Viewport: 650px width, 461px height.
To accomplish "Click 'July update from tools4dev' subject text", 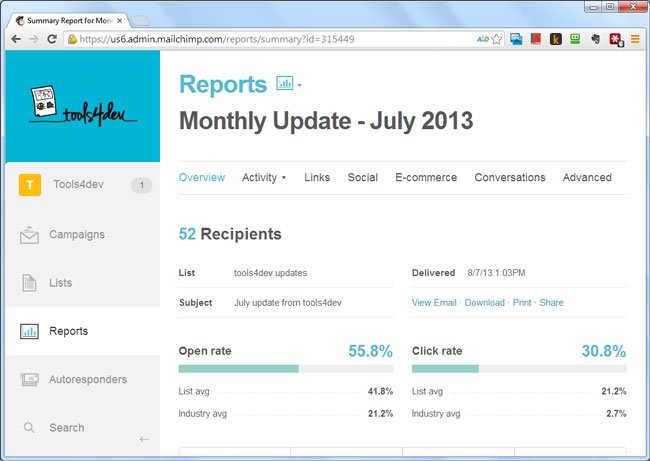I will pos(288,303).
